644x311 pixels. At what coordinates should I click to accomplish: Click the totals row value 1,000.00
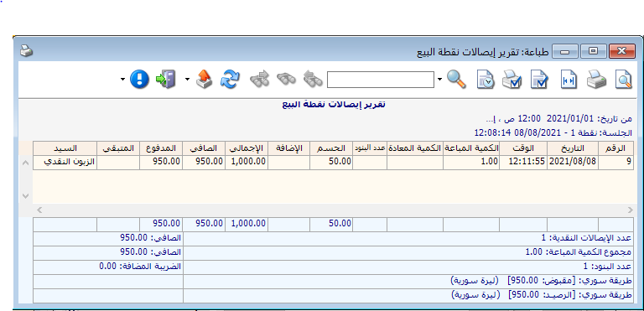[247, 224]
